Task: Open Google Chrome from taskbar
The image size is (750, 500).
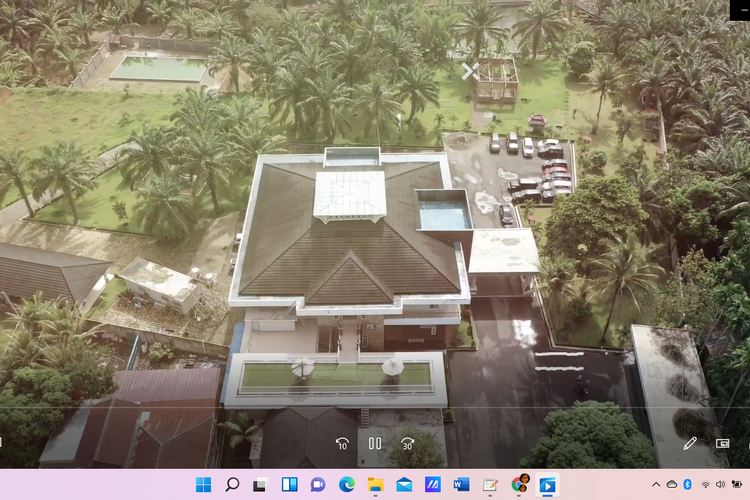Action: (520, 484)
